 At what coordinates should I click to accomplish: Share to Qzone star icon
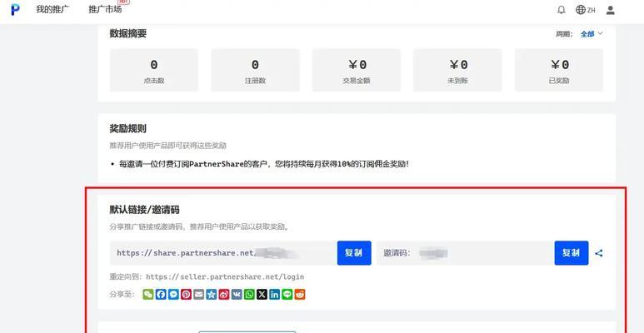click(211, 295)
